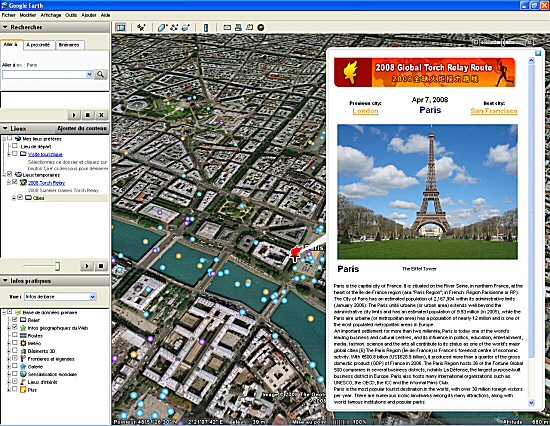Image resolution: width=550 pixels, height=426 pixels.
Task: Select the add placemark tool
Action: click(141, 27)
